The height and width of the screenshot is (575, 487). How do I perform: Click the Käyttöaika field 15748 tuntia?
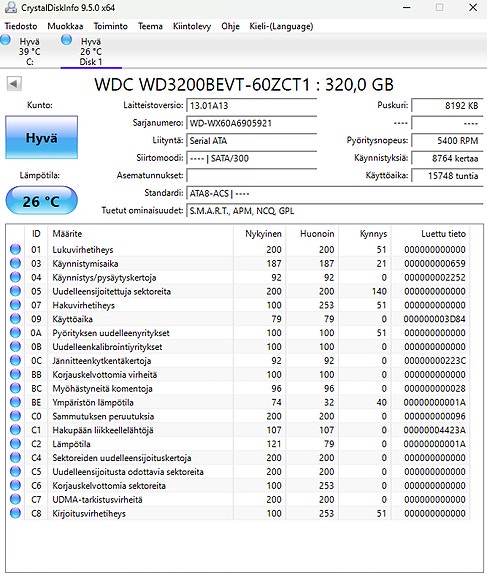pyautogui.click(x=447, y=176)
